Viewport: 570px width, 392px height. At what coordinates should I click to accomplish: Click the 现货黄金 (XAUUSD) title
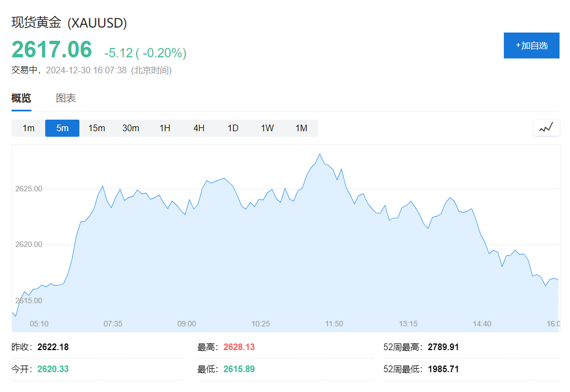click(69, 23)
